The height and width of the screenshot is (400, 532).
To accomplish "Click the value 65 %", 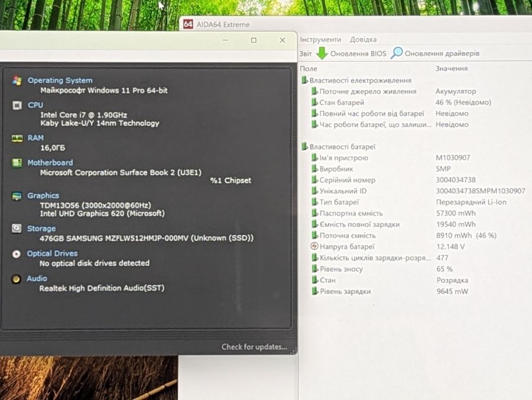I will (x=445, y=269).
